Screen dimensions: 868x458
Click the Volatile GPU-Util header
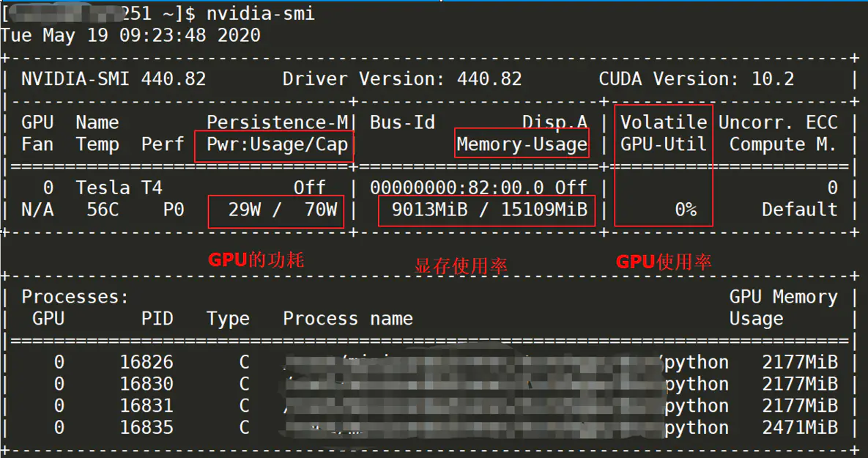(664, 133)
